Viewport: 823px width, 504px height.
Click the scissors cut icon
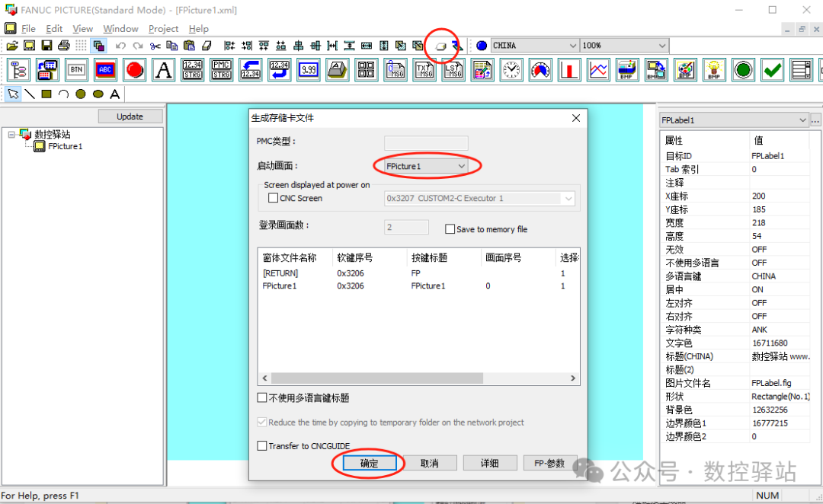tap(155, 46)
